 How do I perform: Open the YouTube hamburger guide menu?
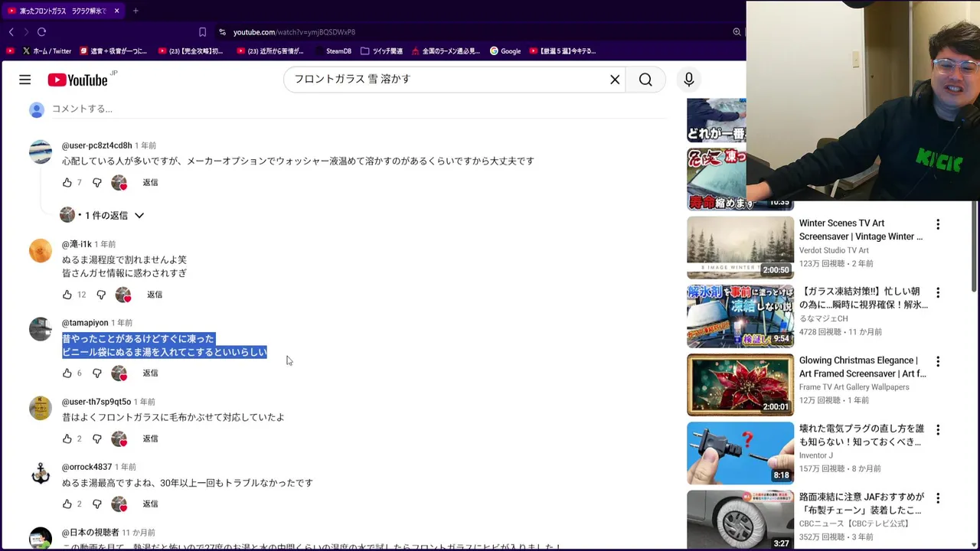[x=24, y=80]
